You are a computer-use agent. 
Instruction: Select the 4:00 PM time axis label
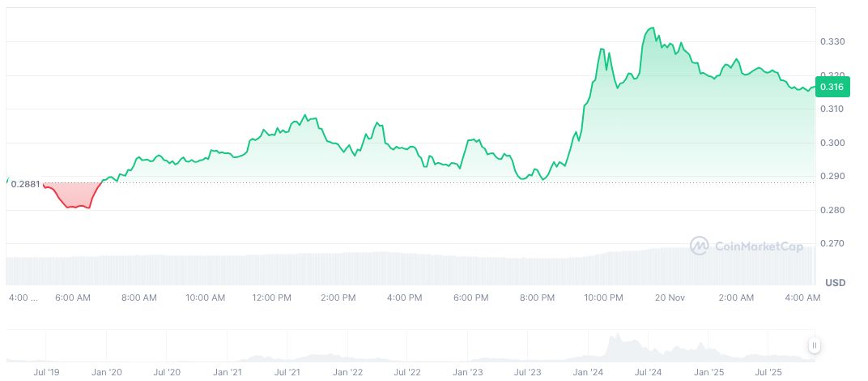[x=404, y=298]
